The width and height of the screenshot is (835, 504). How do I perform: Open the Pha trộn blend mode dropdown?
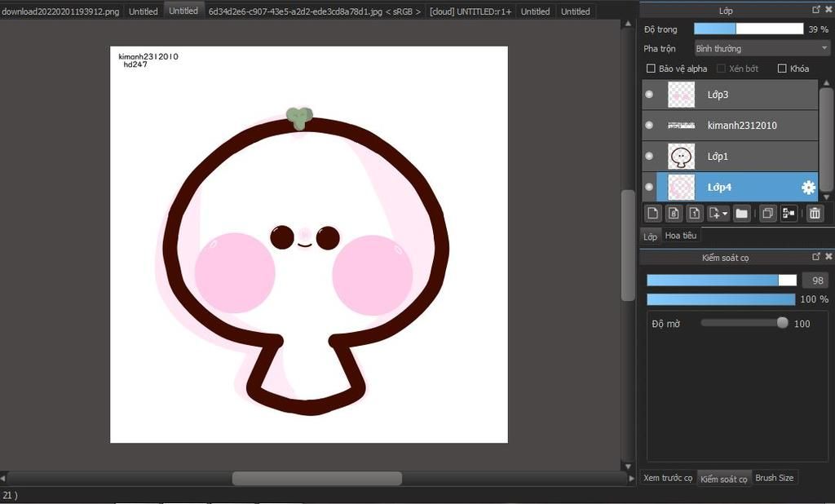point(762,48)
